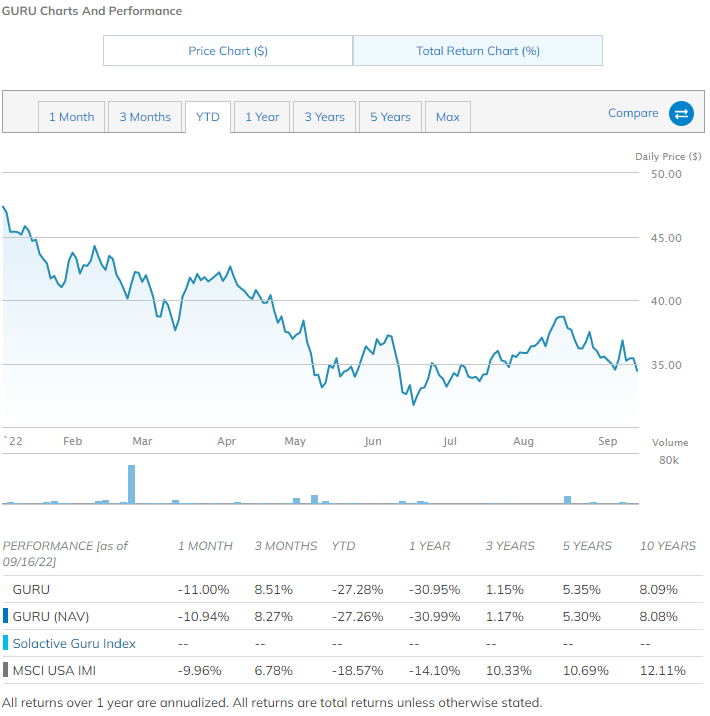
Task: Click the price line's June low point
Action: (413, 404)
